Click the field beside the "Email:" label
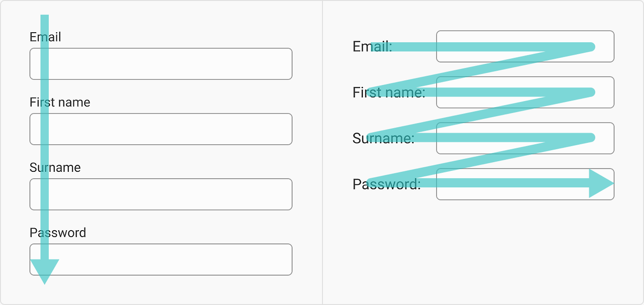Viewport: 644px width, 305px height. 525,46
